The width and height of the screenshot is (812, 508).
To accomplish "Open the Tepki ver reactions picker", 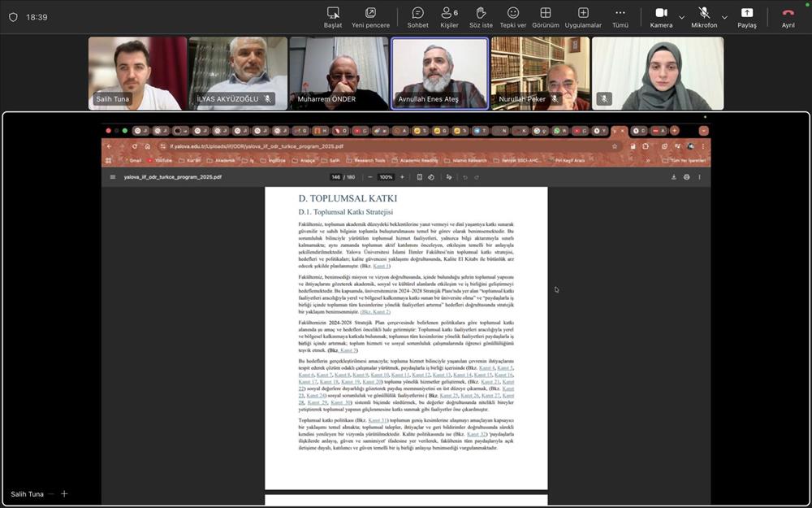I will tap(513, 17).
